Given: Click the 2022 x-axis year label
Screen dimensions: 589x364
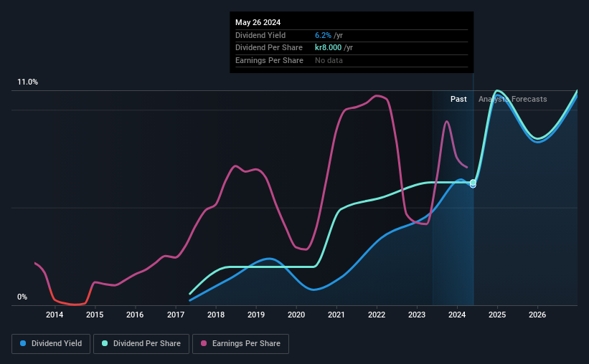Looking at the screenshot, I should click(x=377, y=315).
